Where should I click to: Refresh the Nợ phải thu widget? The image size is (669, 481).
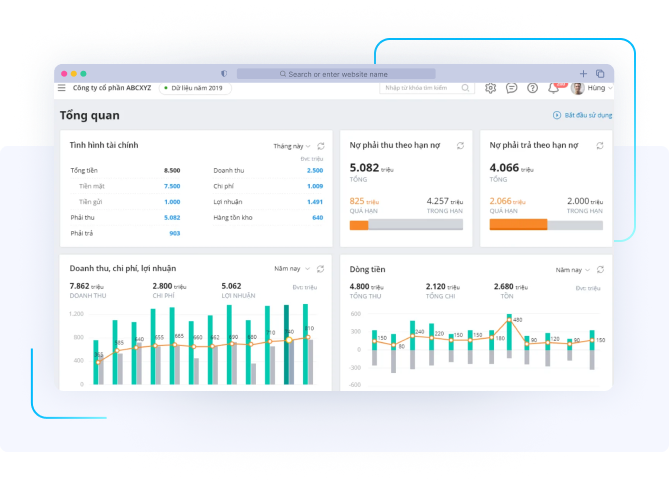[460, 146]
